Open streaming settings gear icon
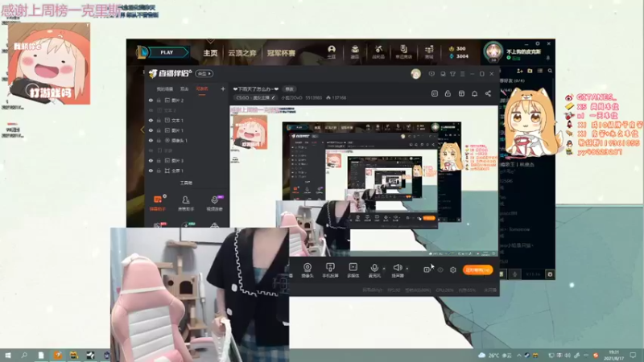 453,269
